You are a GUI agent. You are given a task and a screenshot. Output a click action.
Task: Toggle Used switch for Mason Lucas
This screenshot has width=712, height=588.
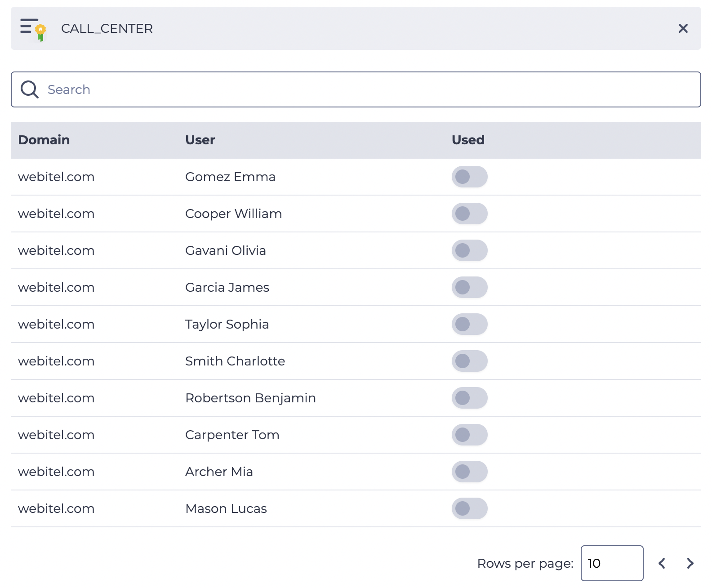469,508
